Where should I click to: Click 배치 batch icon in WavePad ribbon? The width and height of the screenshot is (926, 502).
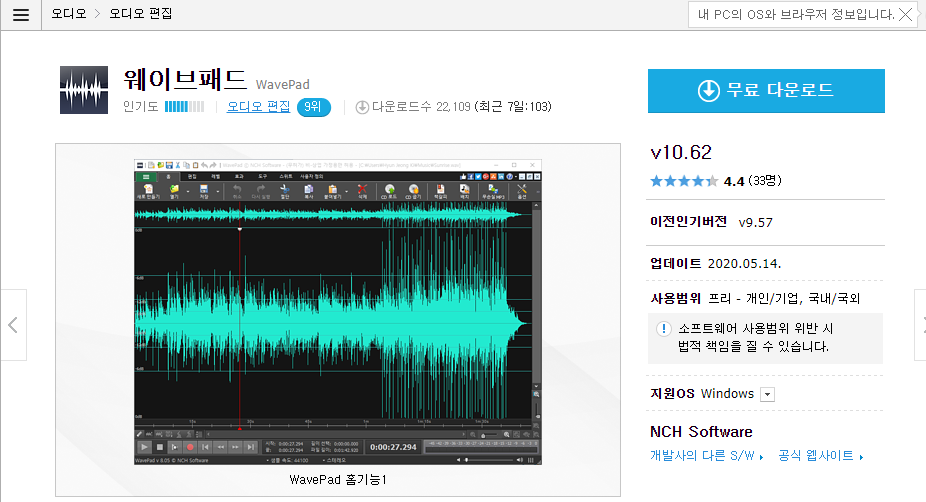tap(465, 191)
